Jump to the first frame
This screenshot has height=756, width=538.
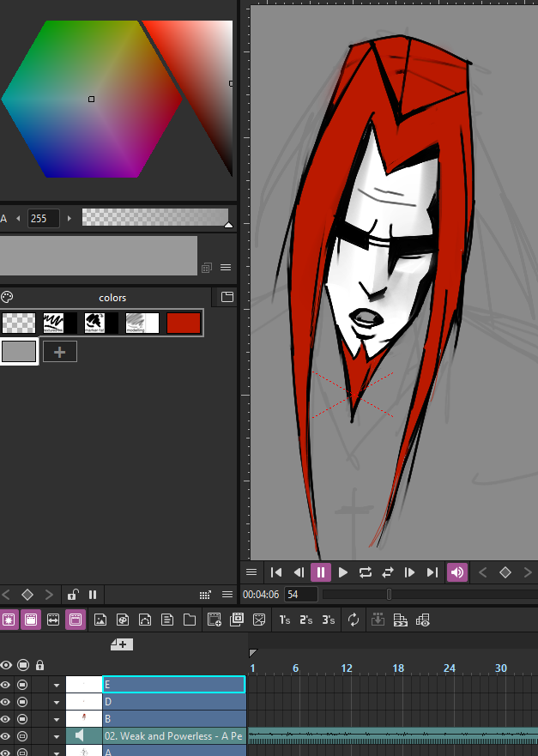[276, 572]
